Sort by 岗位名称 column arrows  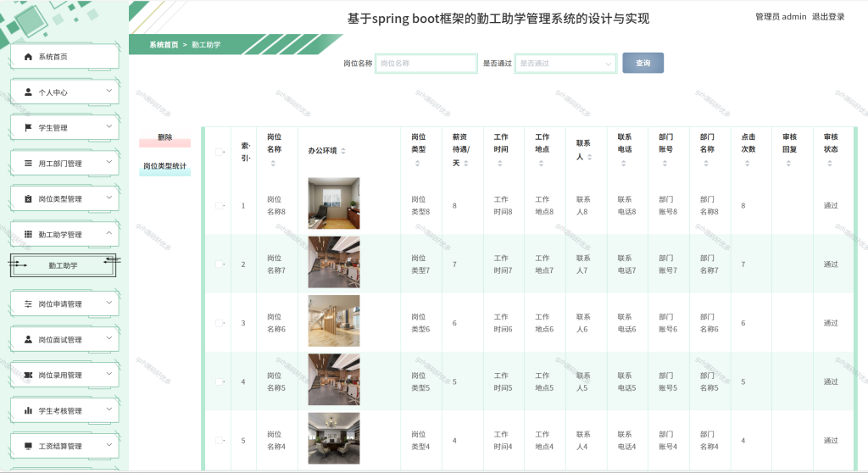(273, 164)
